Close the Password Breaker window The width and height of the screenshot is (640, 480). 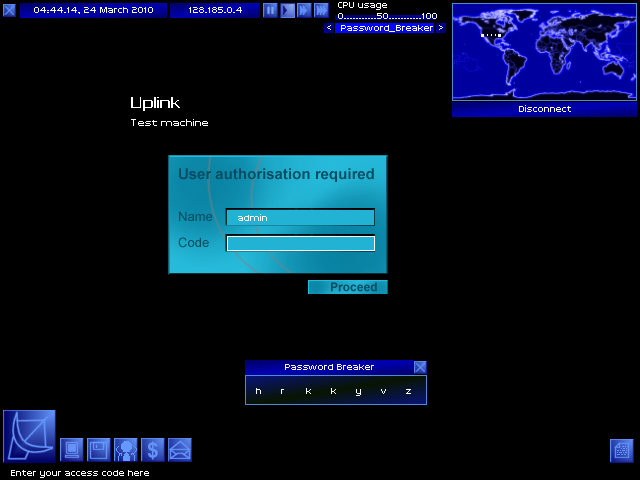(x=420, y=367)
